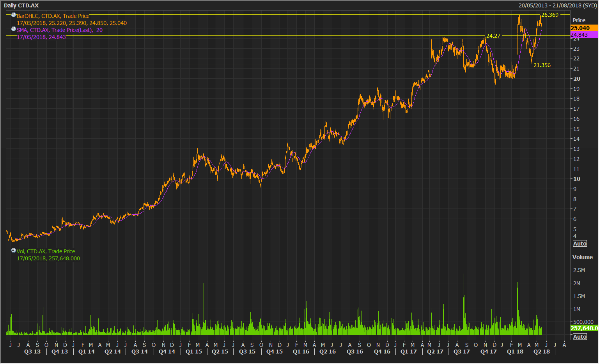599x364 pixels.
Task: Click Q1 18 on the time axis
Action: 515,352
